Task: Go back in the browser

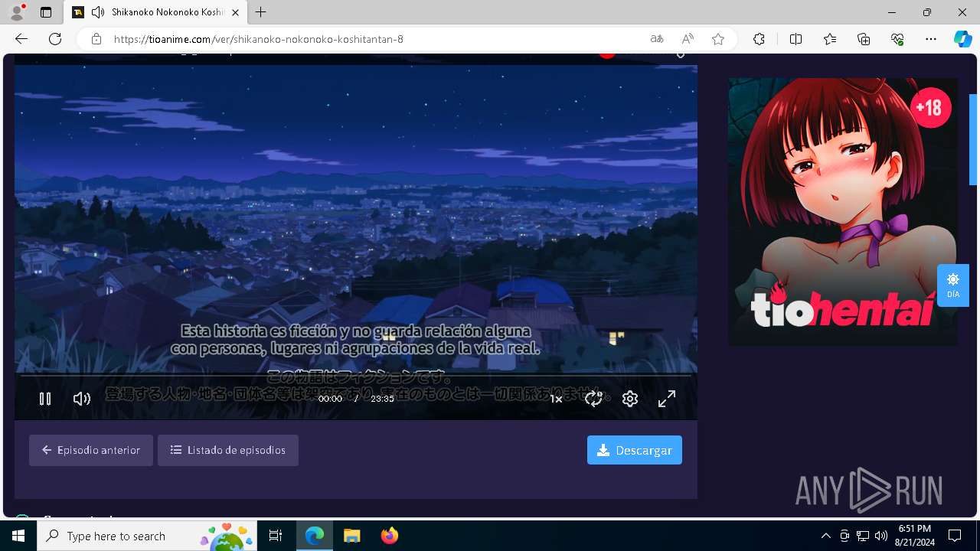Action: tap(21, 39)
